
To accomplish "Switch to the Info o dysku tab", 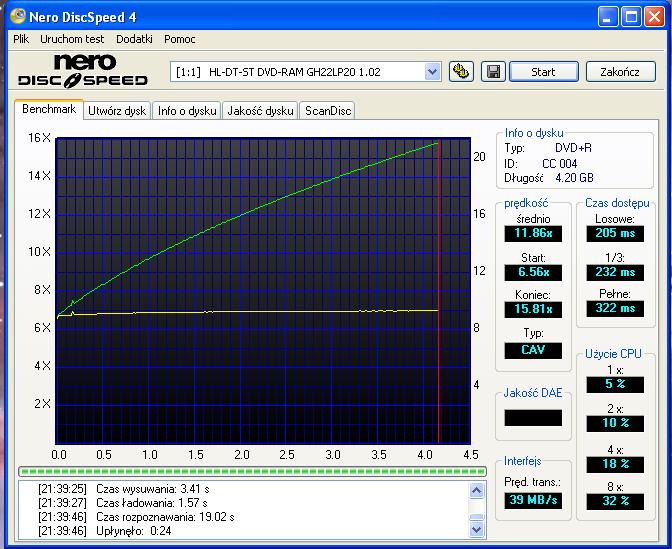I will pyautogui.click(x=187, y=111).
